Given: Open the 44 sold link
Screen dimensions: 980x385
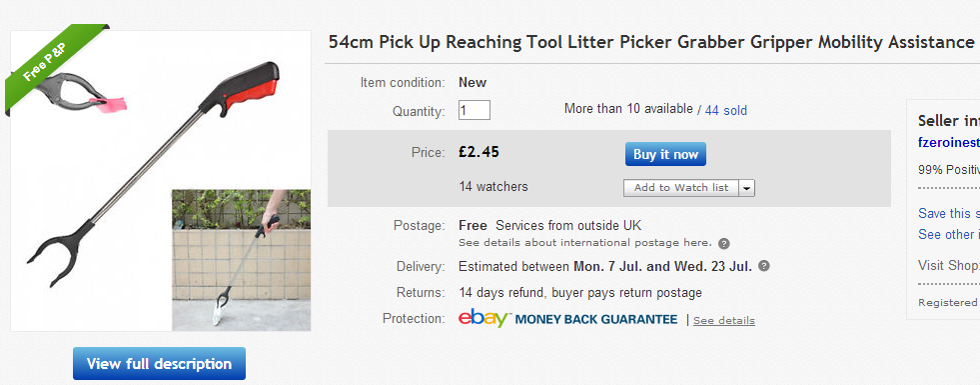Looking at the screenshot, I should click(x=726, y=111).
